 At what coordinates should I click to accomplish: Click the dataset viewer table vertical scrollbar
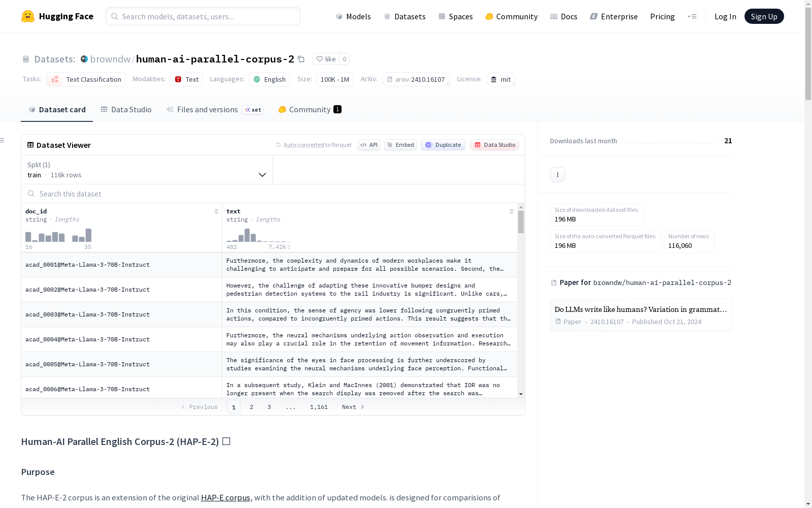(x=521, y=222)
